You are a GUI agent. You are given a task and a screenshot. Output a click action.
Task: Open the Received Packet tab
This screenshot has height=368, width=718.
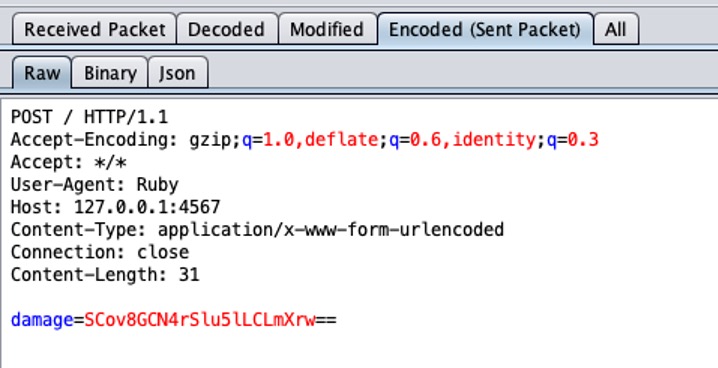94,29
